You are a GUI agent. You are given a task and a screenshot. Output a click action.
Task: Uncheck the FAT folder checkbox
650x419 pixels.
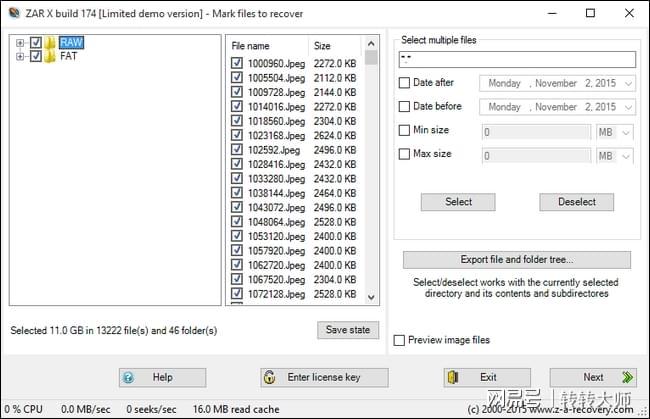(x=36, y=56)
